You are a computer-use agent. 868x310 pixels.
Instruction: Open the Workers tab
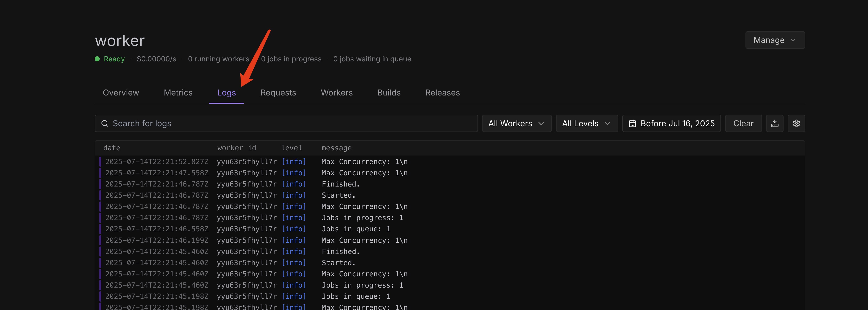[x=336, y=93]
